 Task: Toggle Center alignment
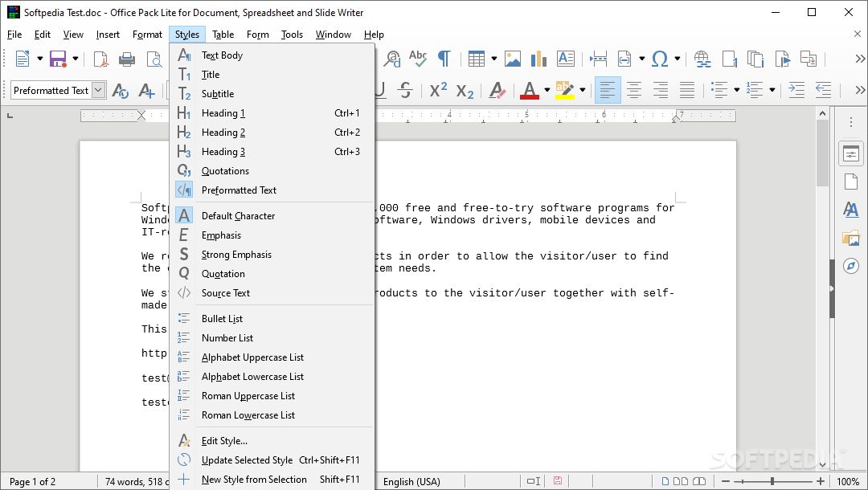pyautogui.click(x=634, y=90)
